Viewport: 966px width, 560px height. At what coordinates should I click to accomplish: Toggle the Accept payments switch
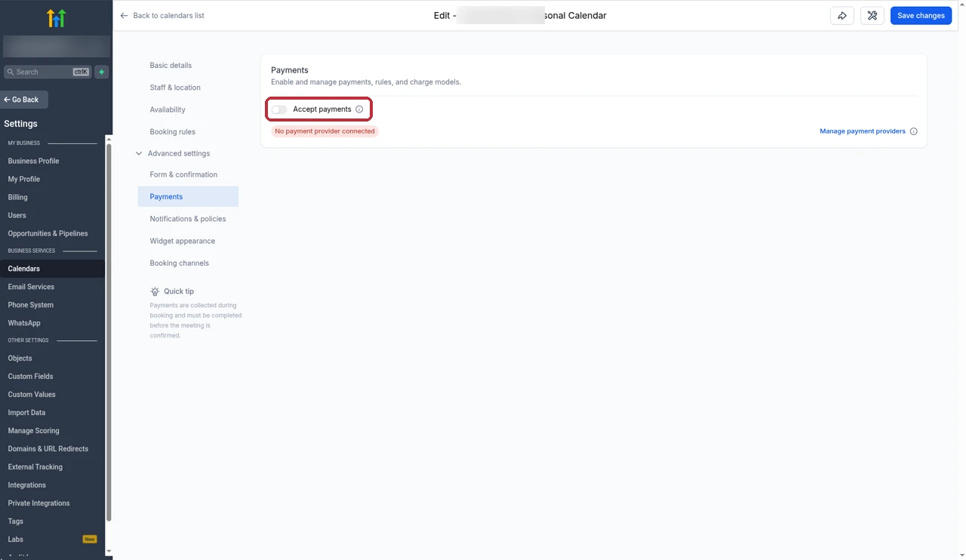pos(279,109)
